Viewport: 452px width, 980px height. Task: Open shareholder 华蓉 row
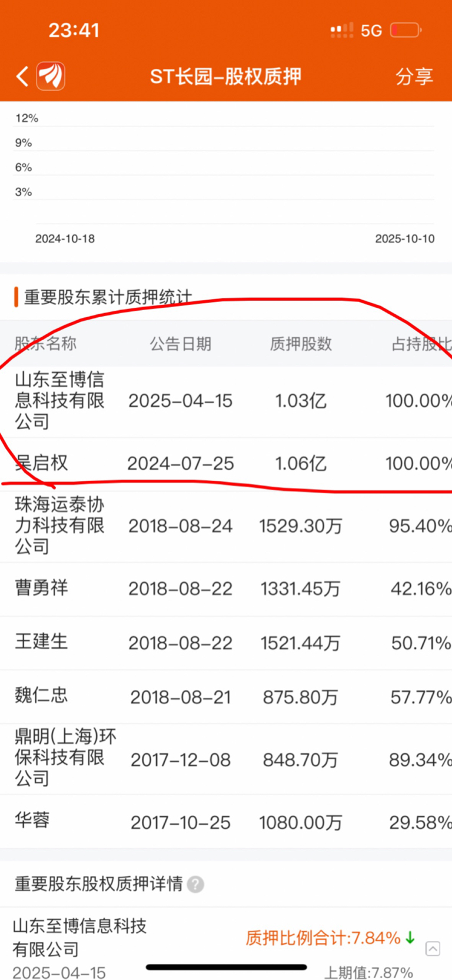coord(226,822)
